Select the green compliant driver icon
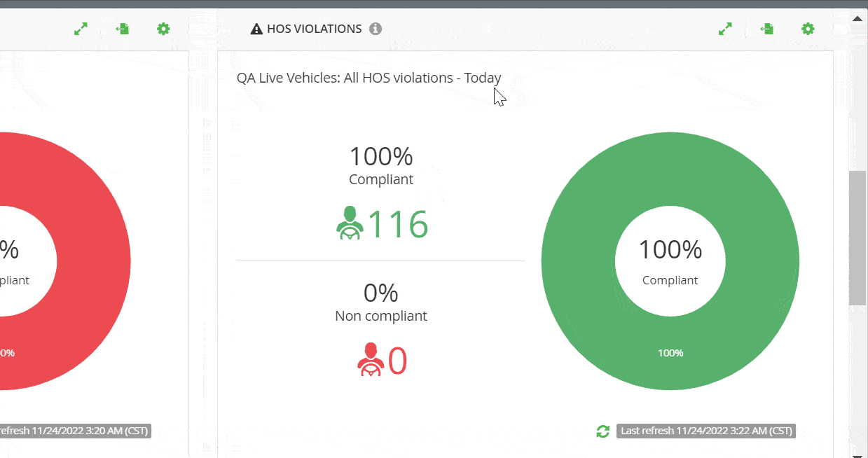868x458 pixels. (350, 224)
